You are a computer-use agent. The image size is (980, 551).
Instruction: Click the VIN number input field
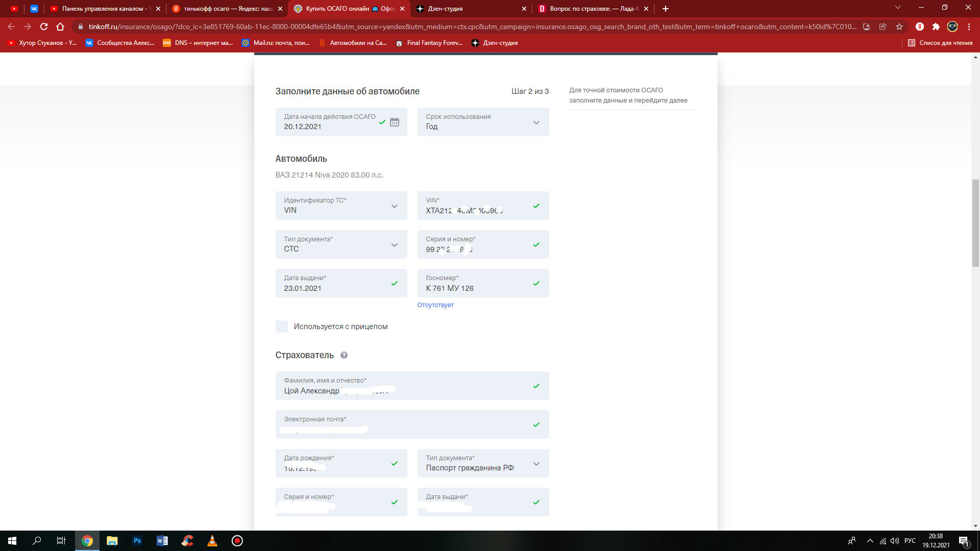pyautogui.click(x=483, y=206)
